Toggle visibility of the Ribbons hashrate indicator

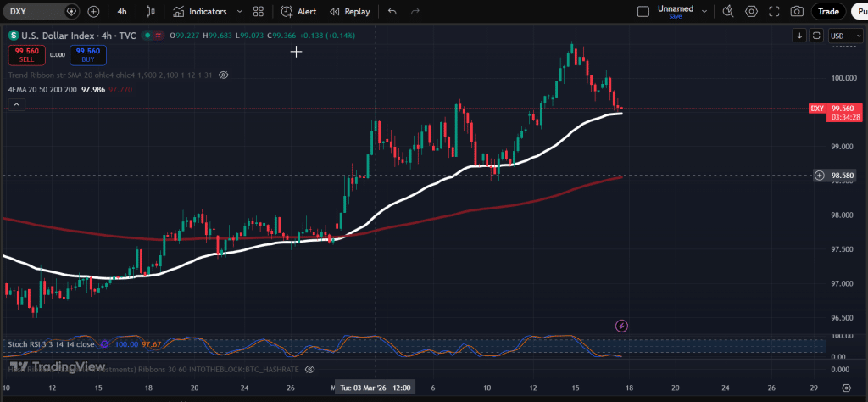[310, 370]
